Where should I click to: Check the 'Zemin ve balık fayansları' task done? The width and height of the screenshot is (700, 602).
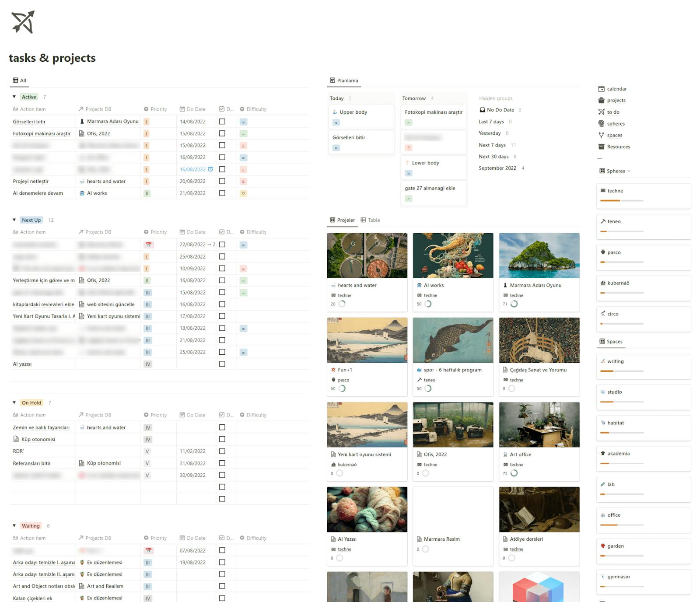coord(222,427)
